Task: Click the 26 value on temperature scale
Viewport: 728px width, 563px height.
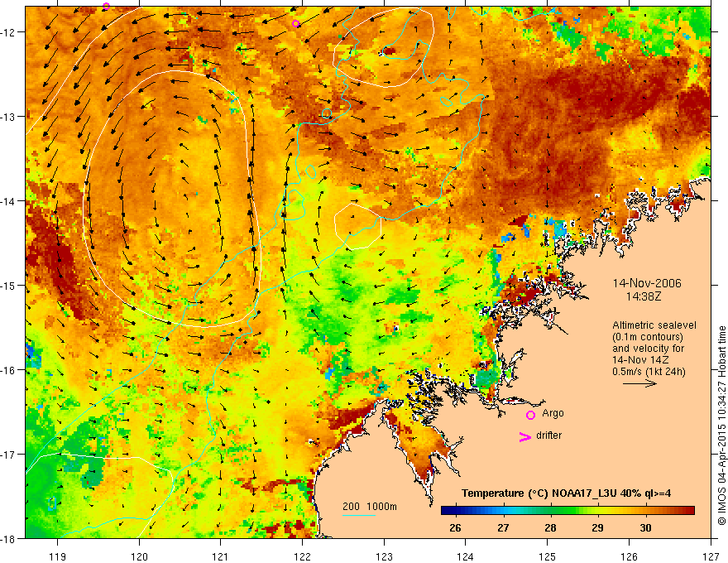Action: [456, 528]
